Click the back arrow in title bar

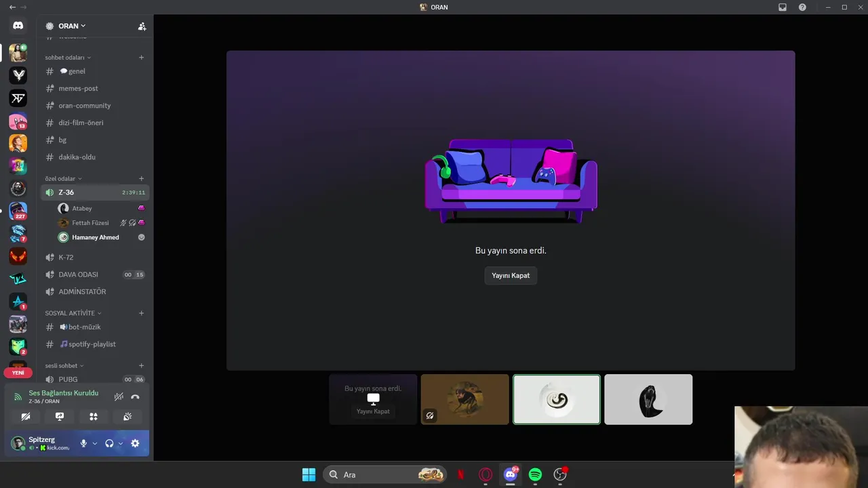point(12,7)
